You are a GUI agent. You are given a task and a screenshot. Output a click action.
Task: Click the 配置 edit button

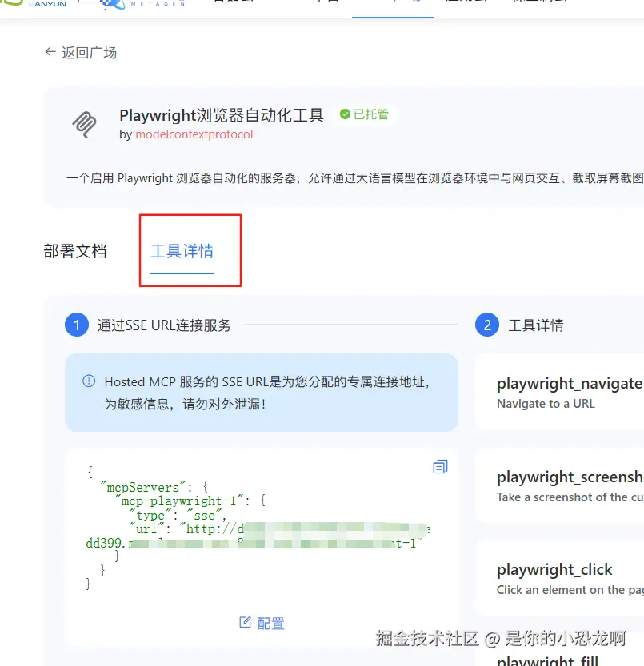262,623
